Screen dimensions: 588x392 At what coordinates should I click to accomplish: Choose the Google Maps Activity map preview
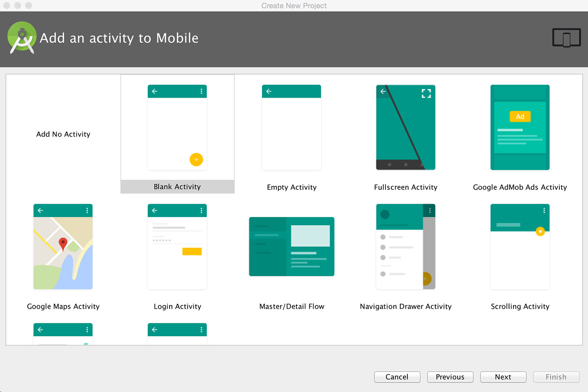click(x=63, y=247)
